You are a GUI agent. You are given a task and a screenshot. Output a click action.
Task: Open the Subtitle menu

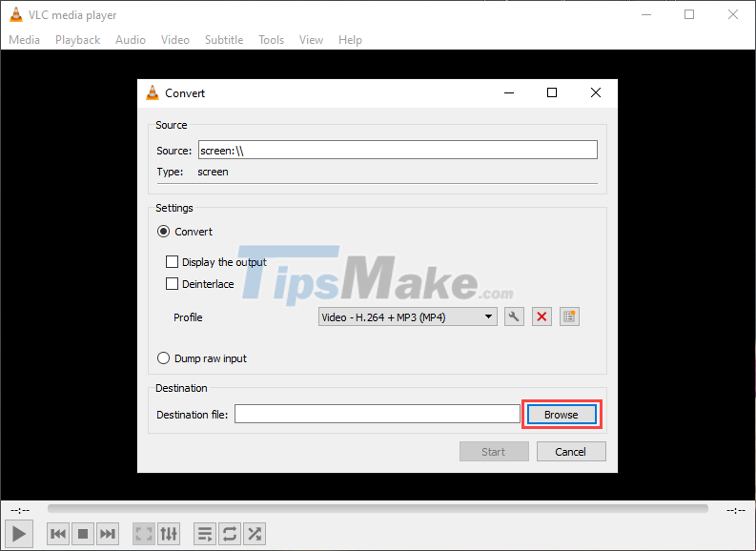point(224,39)
